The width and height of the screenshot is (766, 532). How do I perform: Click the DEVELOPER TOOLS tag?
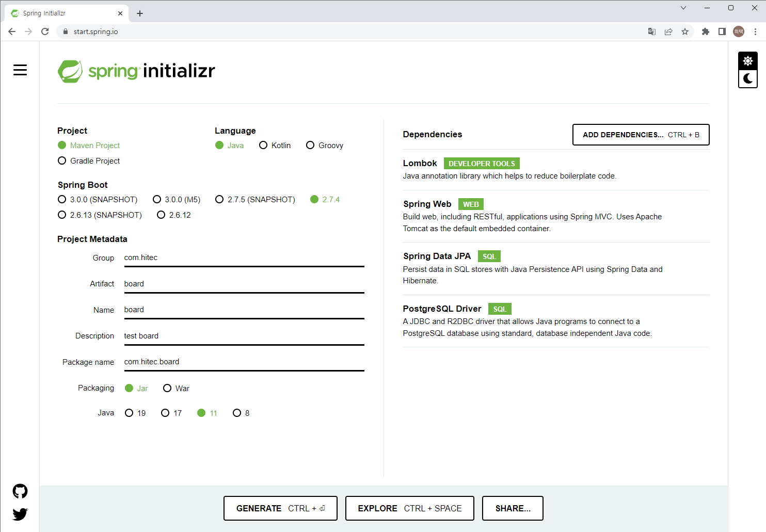coord(482,164)
